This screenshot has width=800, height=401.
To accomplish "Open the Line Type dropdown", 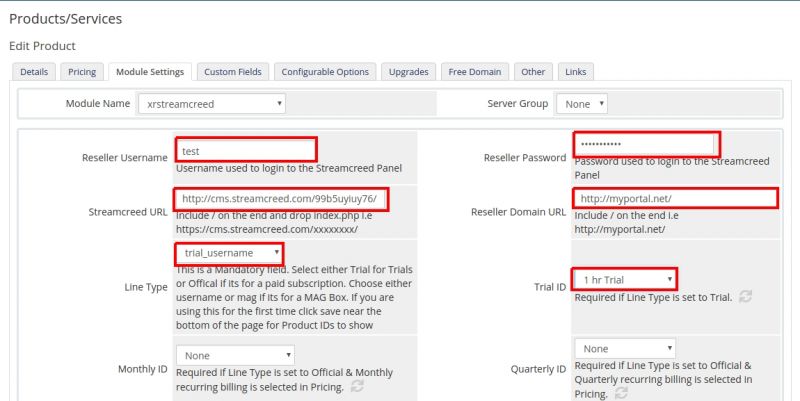I will (230, 253).
